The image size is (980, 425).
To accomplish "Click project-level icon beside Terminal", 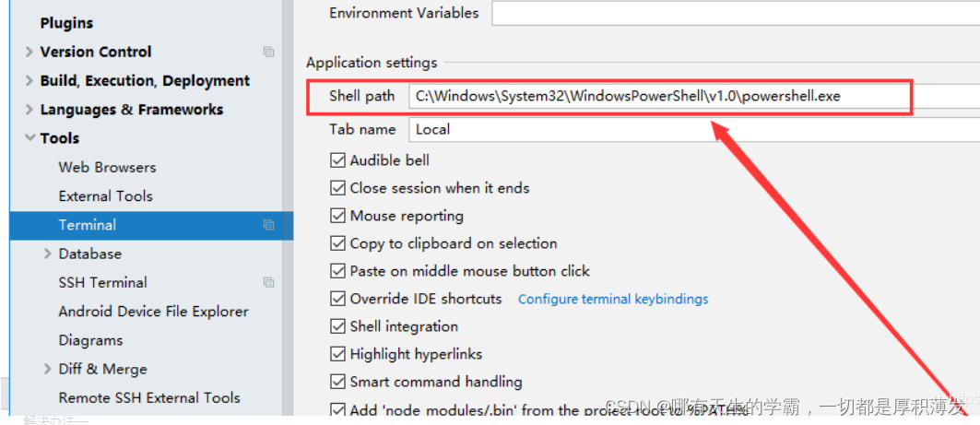I will [269, 225].
